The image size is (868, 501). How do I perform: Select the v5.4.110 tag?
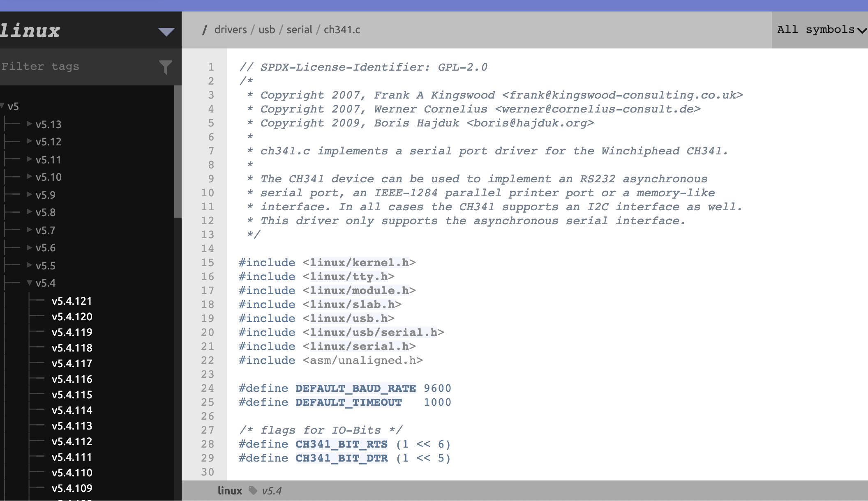(72, 473)
